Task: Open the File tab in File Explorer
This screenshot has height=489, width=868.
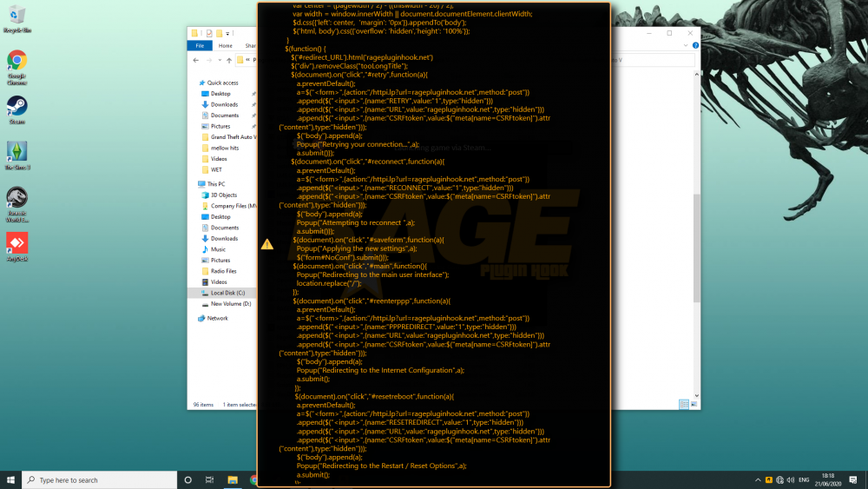Action: pyautogui.click(x=200, y=46)
